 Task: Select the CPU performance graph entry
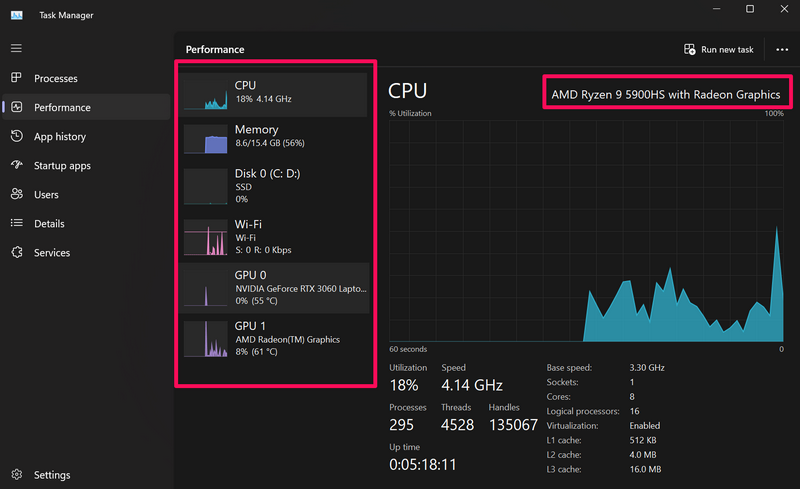tap(275, 92)
